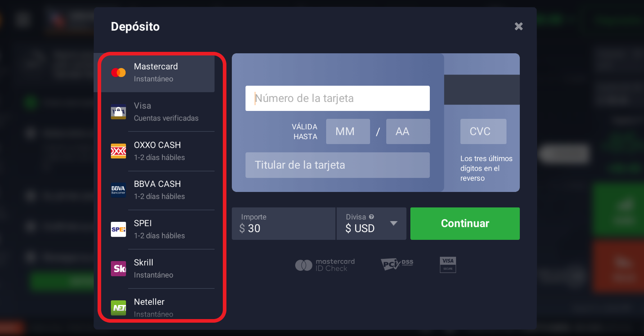Close the Depósito dialog
644x336 pixels.
(x=518, y=26)
